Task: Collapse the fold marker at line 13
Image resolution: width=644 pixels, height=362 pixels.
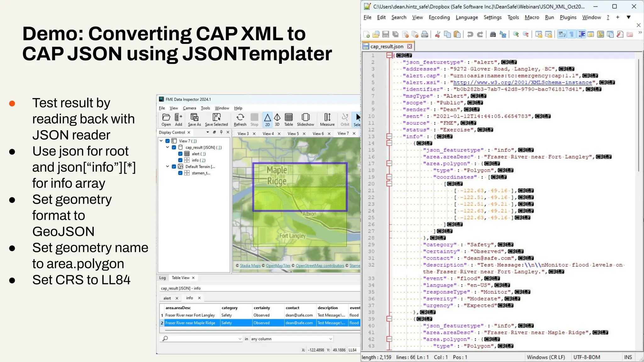Action: coord(389,136)
